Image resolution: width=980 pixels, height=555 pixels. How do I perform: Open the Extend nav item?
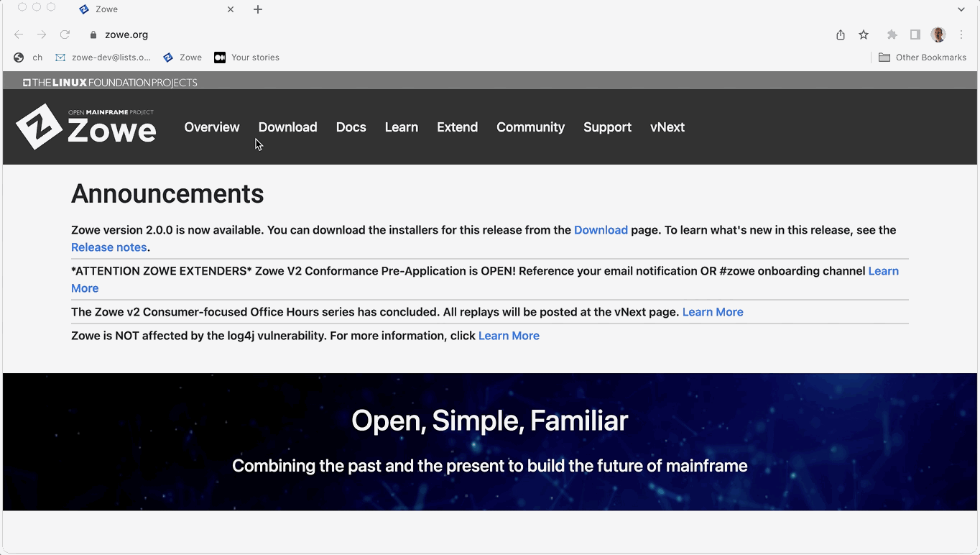coord(457,127)
